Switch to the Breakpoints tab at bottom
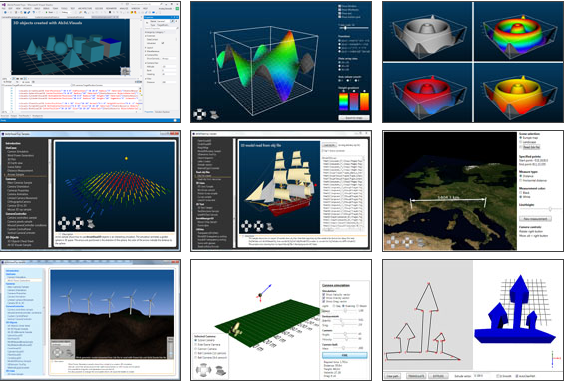The width and height of the screenshot is (565, 382). point(37,116)
